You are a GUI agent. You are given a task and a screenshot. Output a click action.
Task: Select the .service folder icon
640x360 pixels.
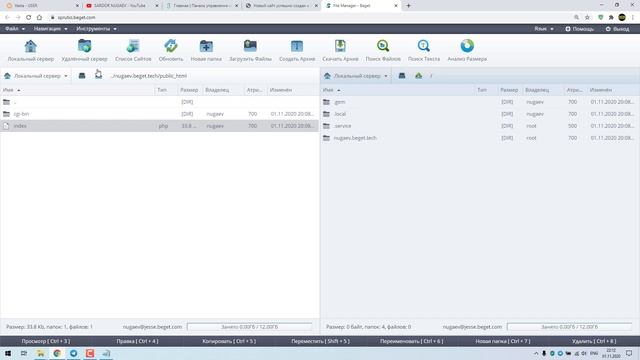click(326, 126)
